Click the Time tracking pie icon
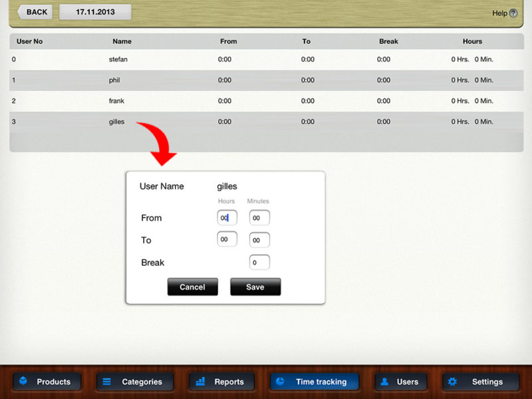This screenshot has width=532, height=399. pyautogui.click(x=280, y=382)
